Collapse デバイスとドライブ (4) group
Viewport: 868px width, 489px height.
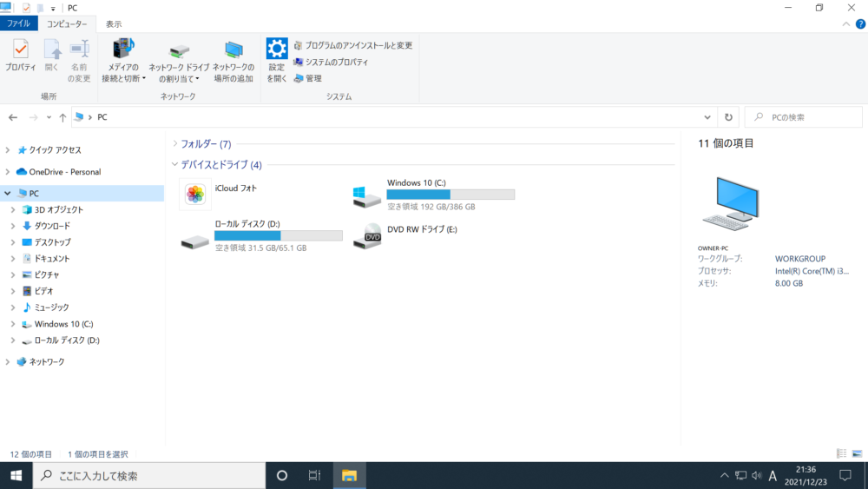(175, 164)
